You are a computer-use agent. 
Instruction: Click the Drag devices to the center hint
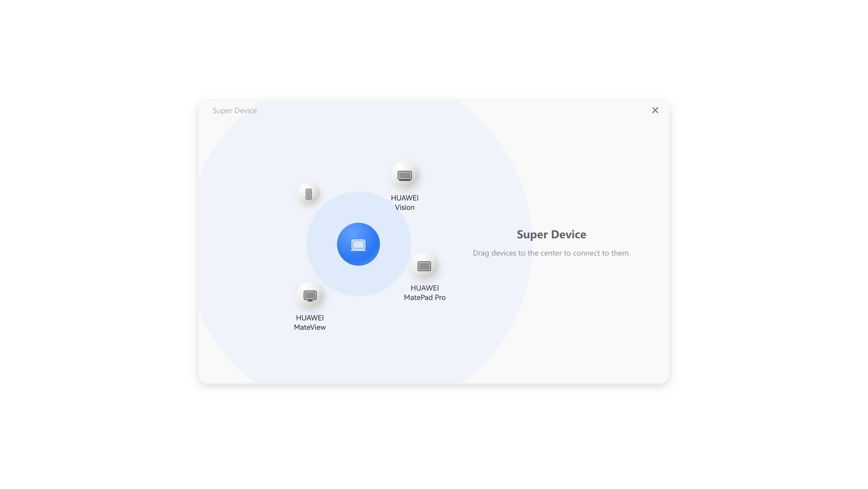tap(551, 253)
